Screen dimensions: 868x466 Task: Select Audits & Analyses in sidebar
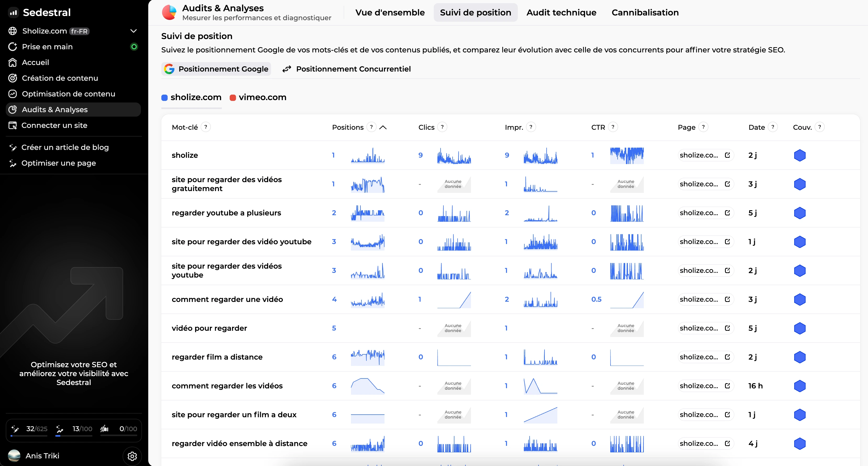click(73, 110)
